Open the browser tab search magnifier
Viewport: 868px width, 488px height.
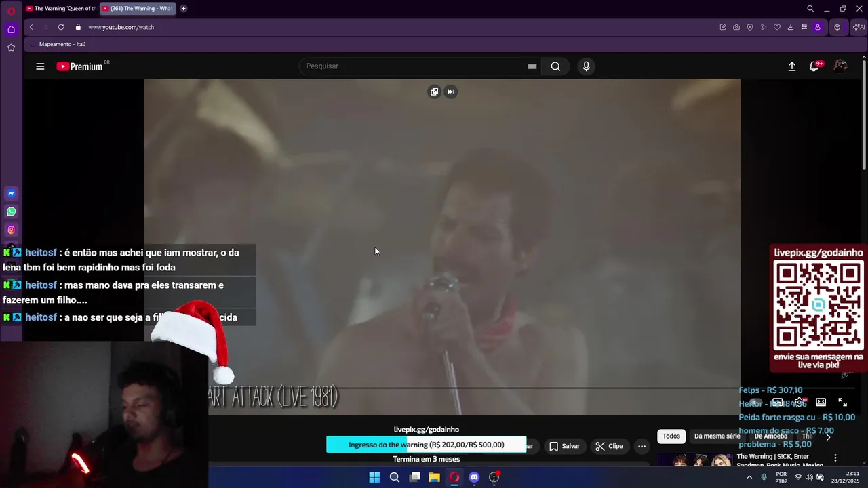(810, 9)
